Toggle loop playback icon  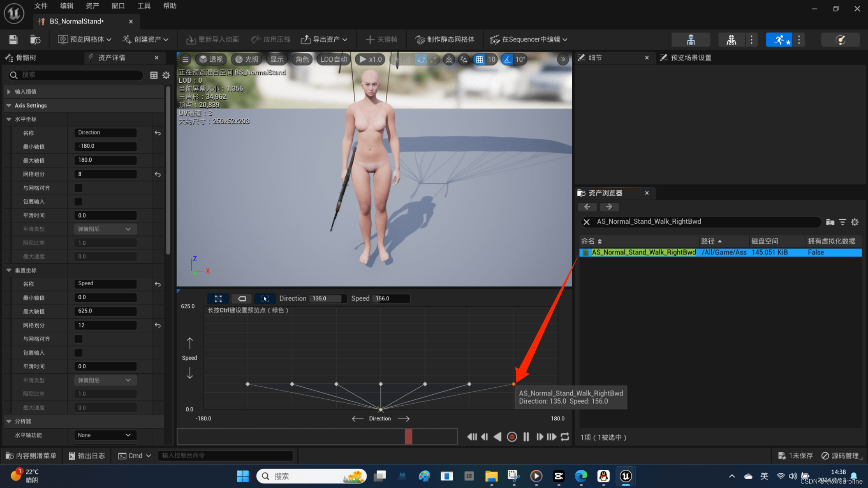tap(565, 437)
